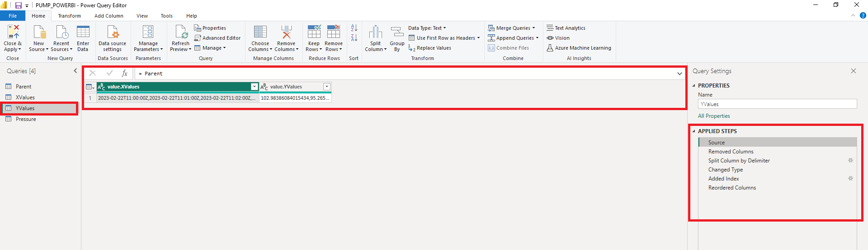
Task: Click the Remove Rows icon
Action: (x=334, y=32)
